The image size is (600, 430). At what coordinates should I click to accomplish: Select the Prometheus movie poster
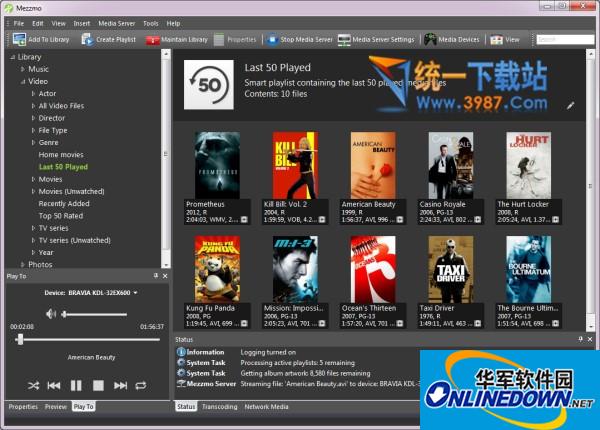[217, 165]
